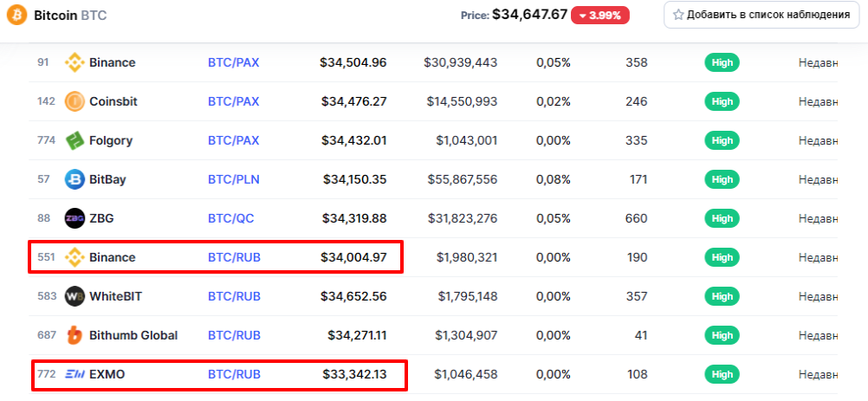Click the red -3.99% price change badge
Image resolution: width=868 pixels, height=401 pixels.
click(x=600, y=15)
